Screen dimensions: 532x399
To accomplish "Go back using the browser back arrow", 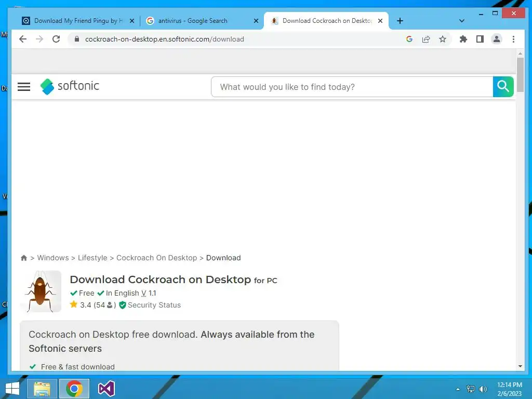I will point(23,39).
